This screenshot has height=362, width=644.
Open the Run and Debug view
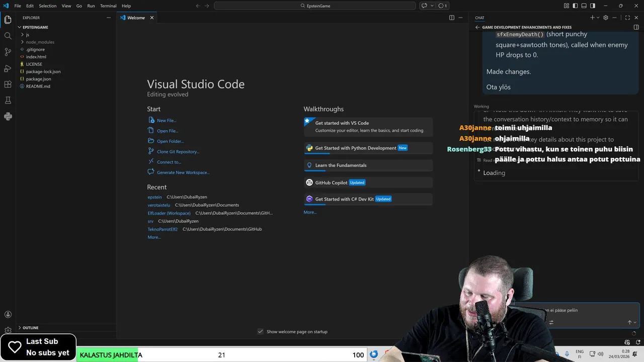8,68
